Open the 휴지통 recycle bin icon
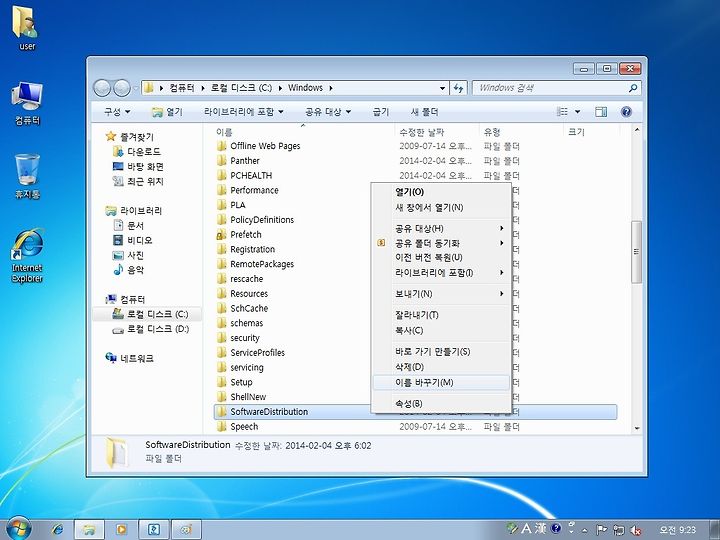The height and width of the screenshot is (540, 720). click(27, 177)
